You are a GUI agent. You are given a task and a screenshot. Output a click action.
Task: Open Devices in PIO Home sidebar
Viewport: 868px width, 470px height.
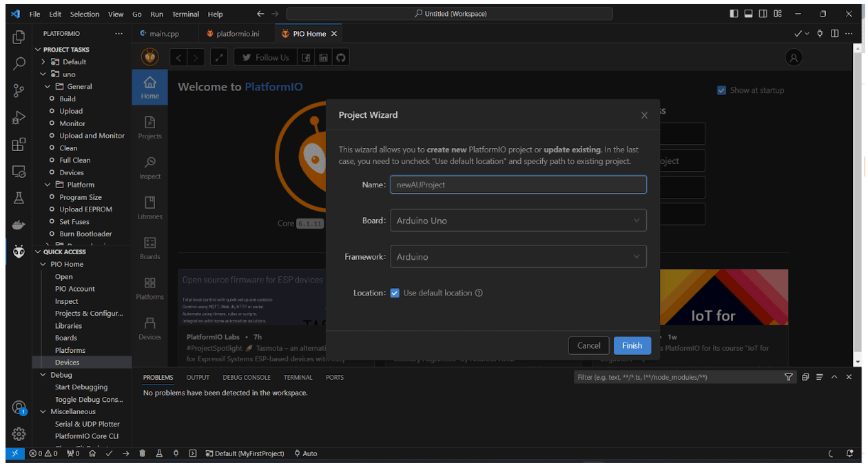(149, 328)
